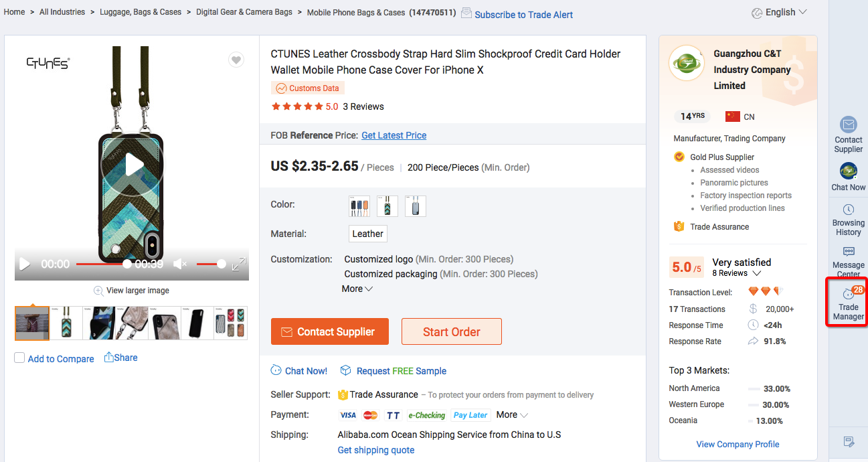
Task: Click the orange Contact Supplier button
Action: click(x=329, y=332)
